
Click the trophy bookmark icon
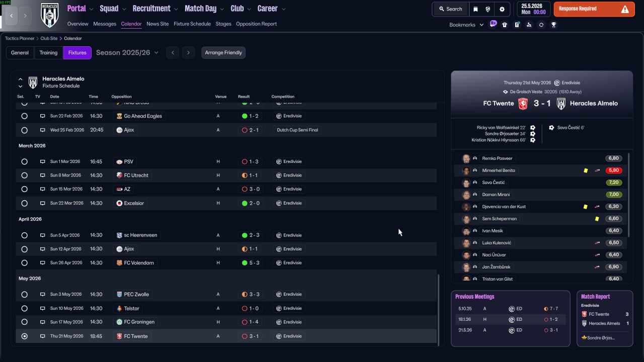pos(553,25)
